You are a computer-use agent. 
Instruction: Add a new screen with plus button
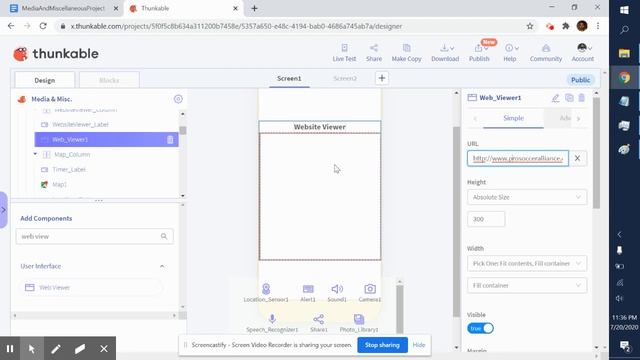click(x=382, y=78)
